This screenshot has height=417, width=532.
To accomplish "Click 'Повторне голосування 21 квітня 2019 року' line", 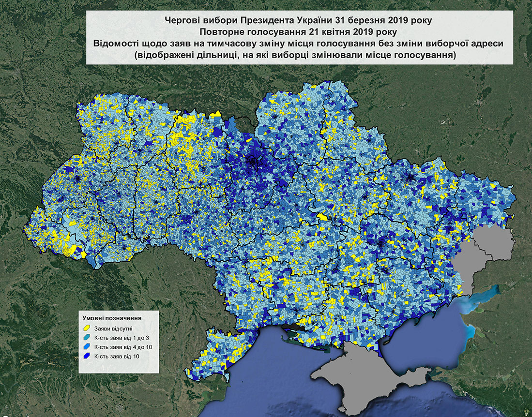I will [298, 32].
